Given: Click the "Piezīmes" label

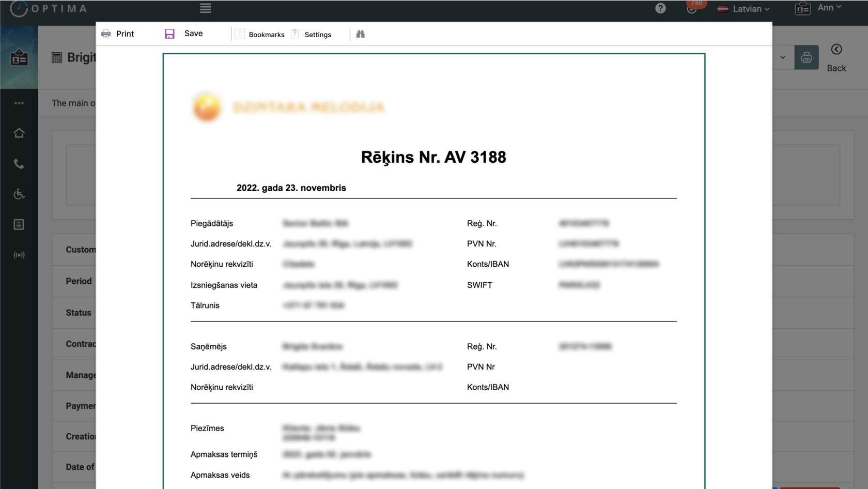Looking at the screenshot, I should [207, 429].
